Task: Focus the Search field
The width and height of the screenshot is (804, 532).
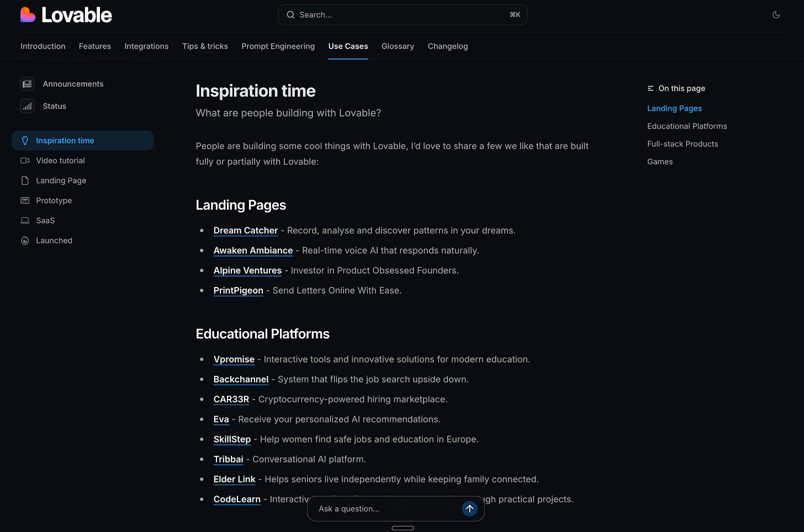Action: [403, 15]
